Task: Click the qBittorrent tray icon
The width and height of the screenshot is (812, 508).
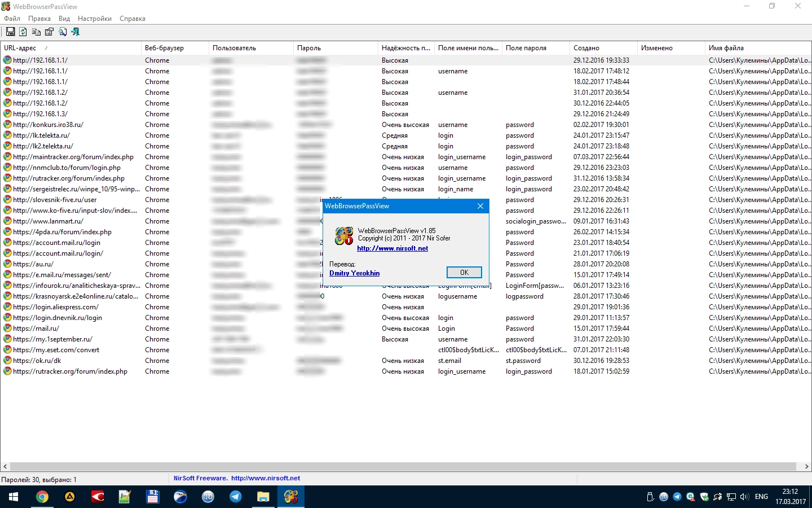Action: click(664, 497)
